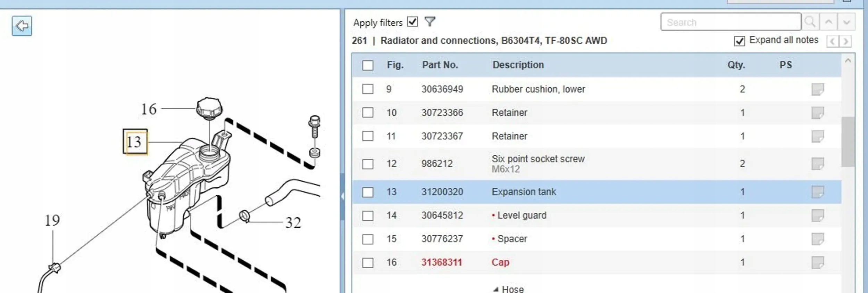Select callout 16 in the diagram
Image resolution: width=868 pixels, height=293 pixels.
coord(149,109)
